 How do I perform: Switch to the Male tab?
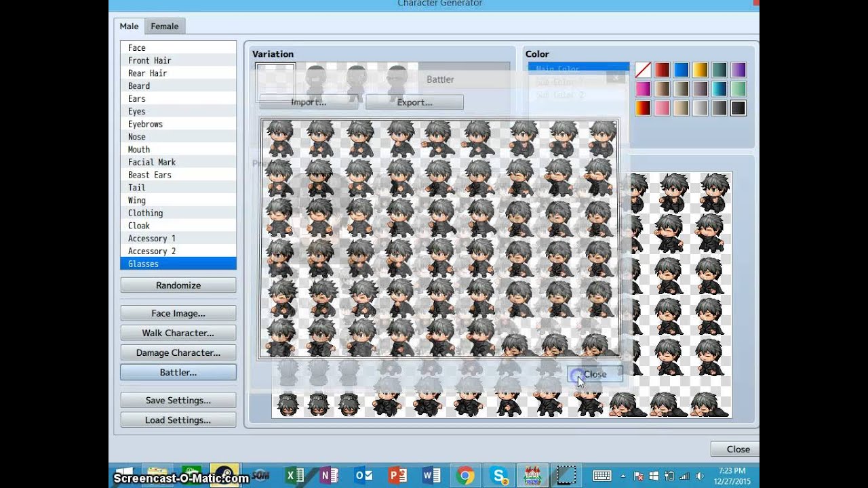(129, 26)
